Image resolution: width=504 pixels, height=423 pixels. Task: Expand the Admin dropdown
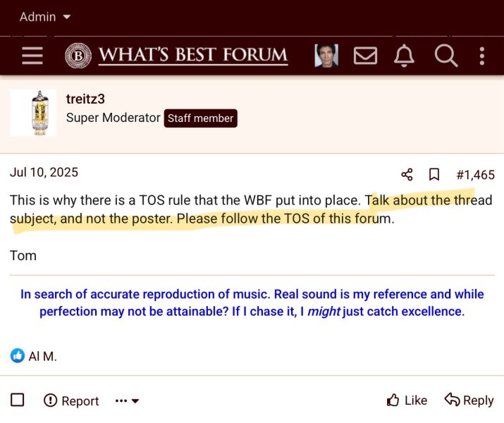pos(45,16)
